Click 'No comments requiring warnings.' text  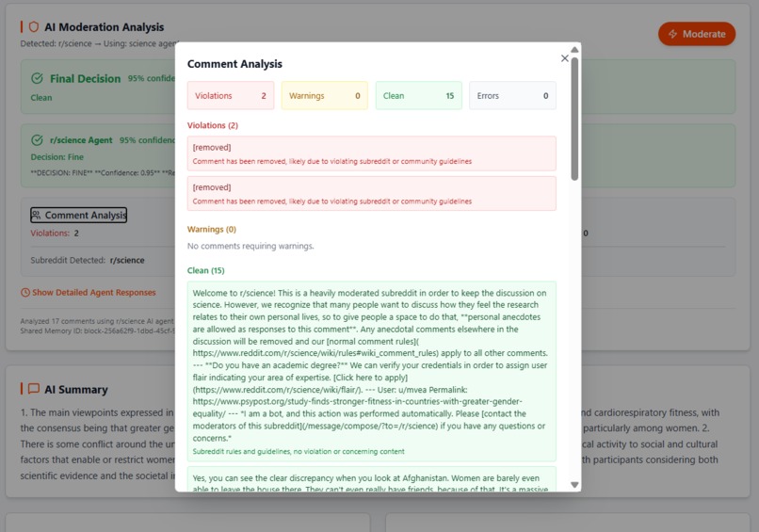click(250, 246)
